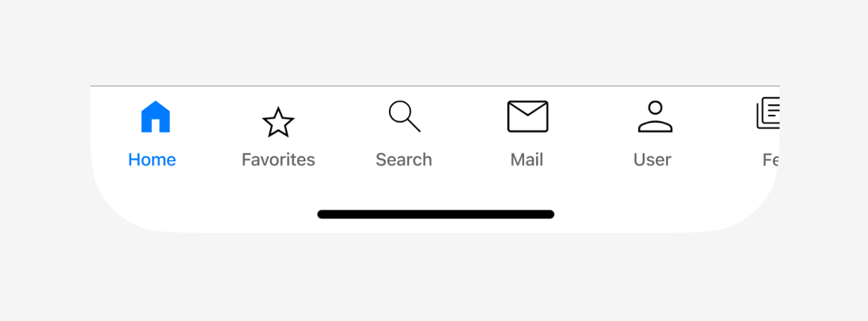Select the Favorites star icon
Screen dimensions: 868x321
coord(278,122)
